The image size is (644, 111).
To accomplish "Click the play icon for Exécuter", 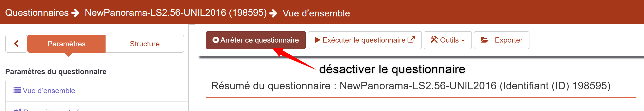I will point(317,40).
